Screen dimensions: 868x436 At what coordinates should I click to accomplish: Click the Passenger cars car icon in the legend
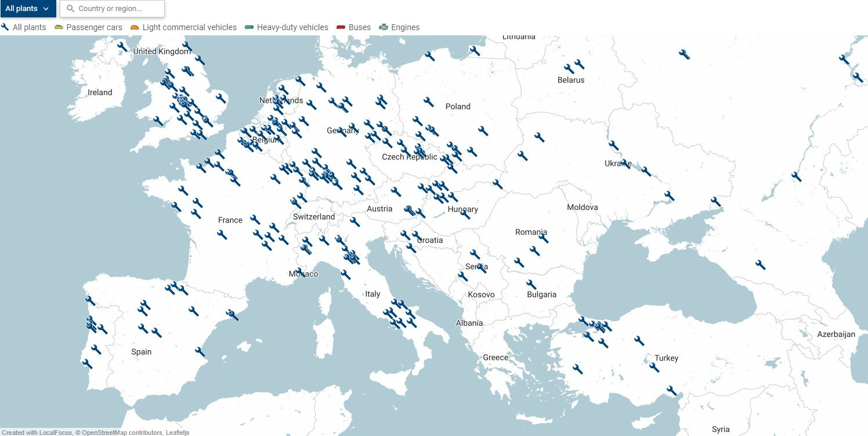[57, 27]
